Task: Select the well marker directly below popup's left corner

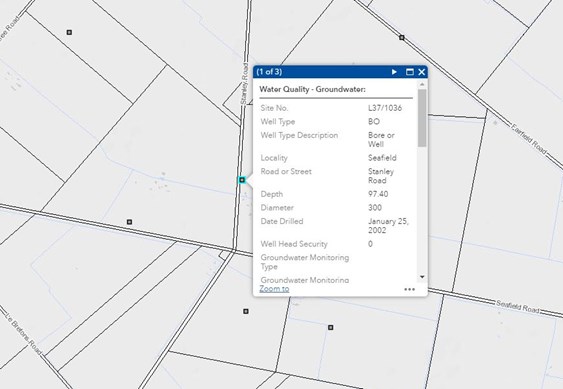Action: pyautogui.click(x=246, y=311)
